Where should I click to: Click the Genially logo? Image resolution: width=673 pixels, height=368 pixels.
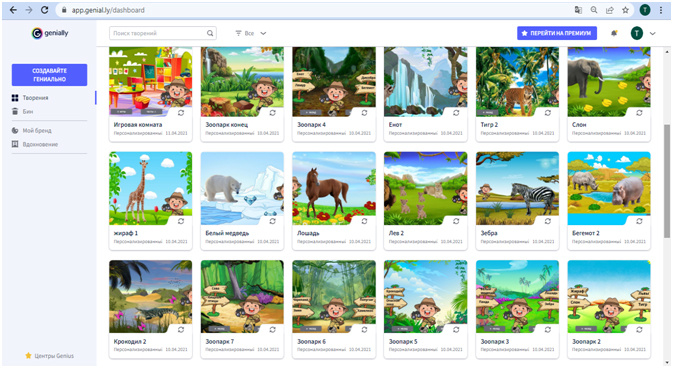point(50,33)
